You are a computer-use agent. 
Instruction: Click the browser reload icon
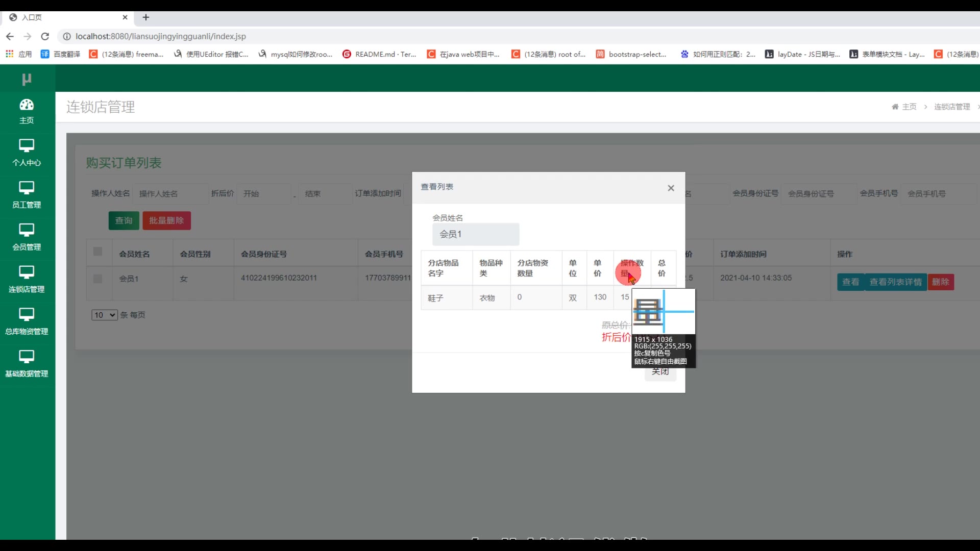[x=45, y=36]
